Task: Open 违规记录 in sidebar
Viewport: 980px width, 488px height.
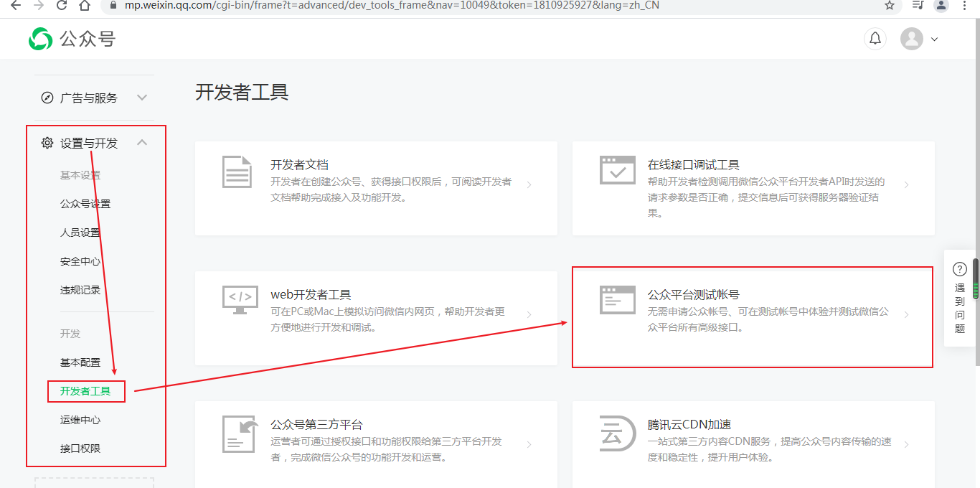Action: pyautogui.click(x=80, y=290)
